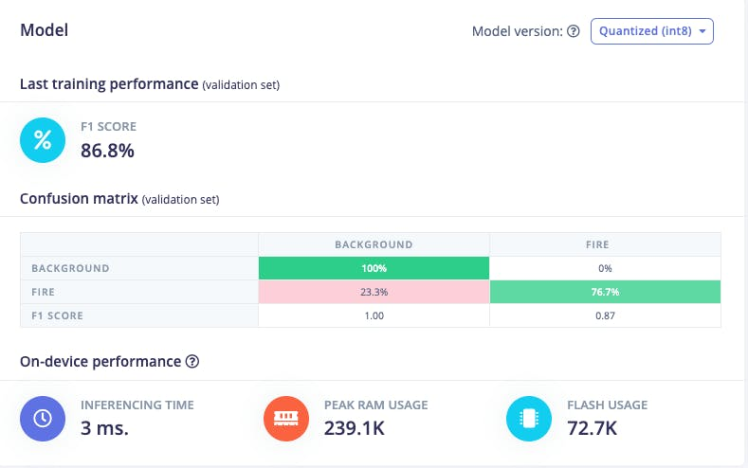Click the FIRE row label
The image size is (748, 468).
point(46,292)
